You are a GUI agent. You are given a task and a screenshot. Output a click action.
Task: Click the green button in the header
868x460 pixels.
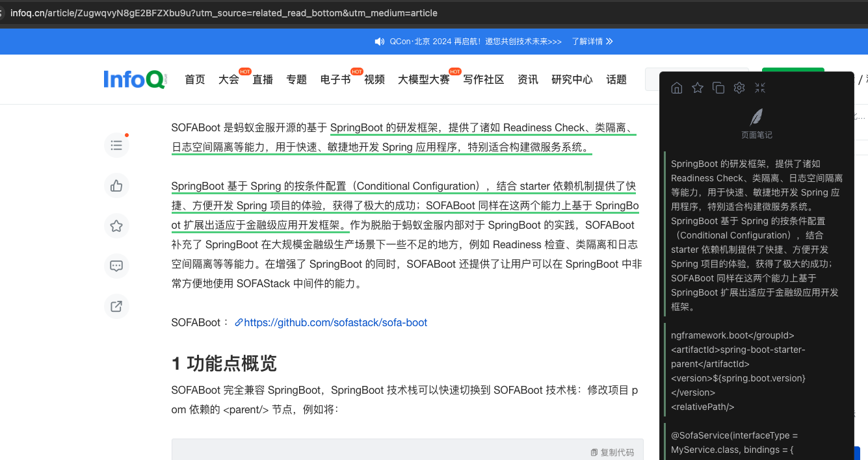tap(793, 70)
